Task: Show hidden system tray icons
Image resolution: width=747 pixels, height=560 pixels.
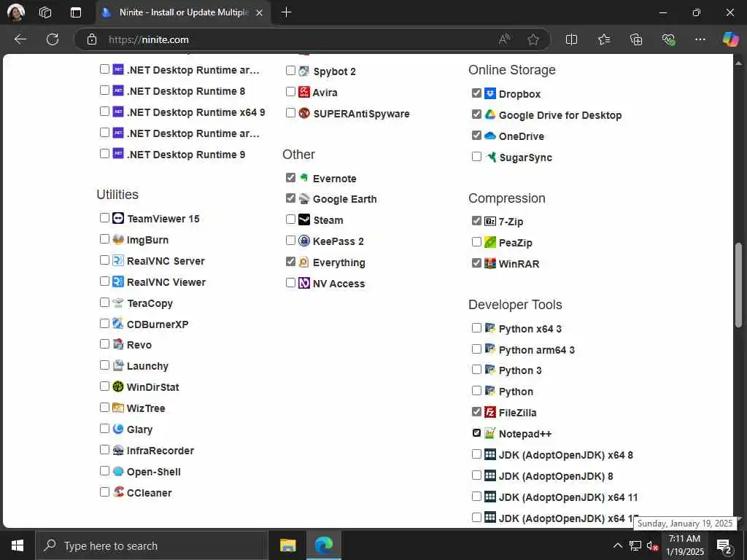Action: [617, 545]
